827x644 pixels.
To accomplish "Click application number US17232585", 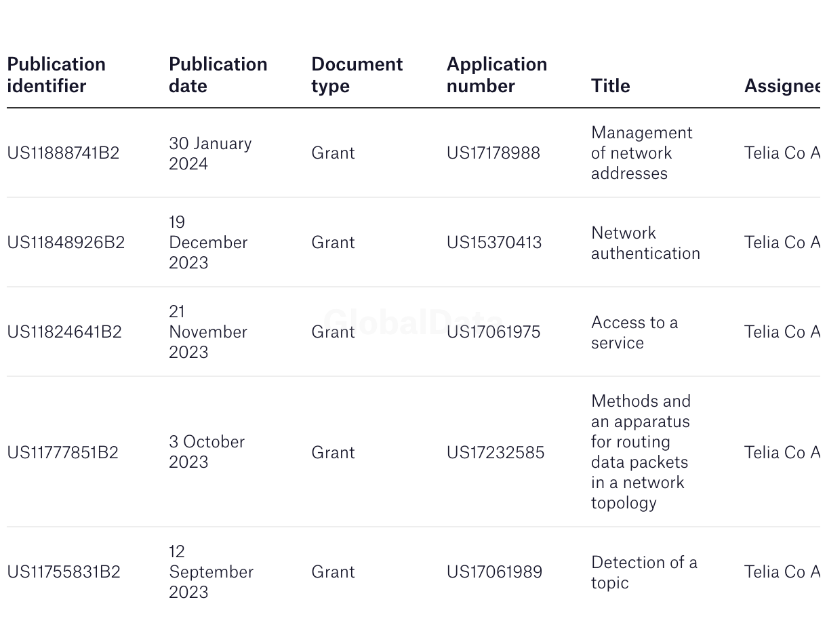I will coord(495,453).
